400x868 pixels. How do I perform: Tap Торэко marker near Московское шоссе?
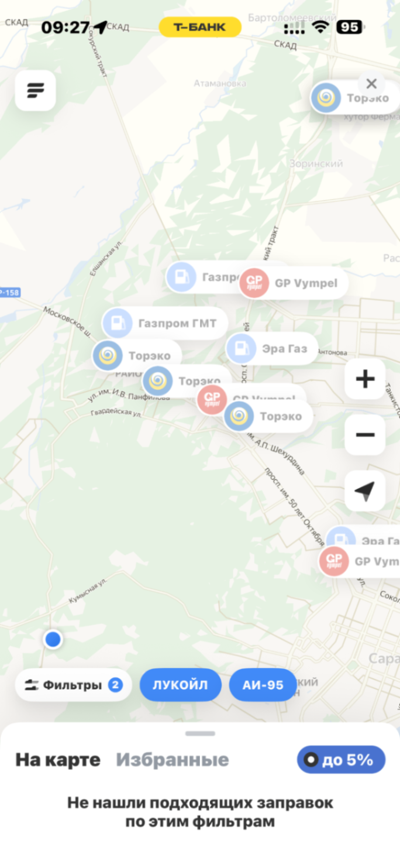tap(137, 355)
